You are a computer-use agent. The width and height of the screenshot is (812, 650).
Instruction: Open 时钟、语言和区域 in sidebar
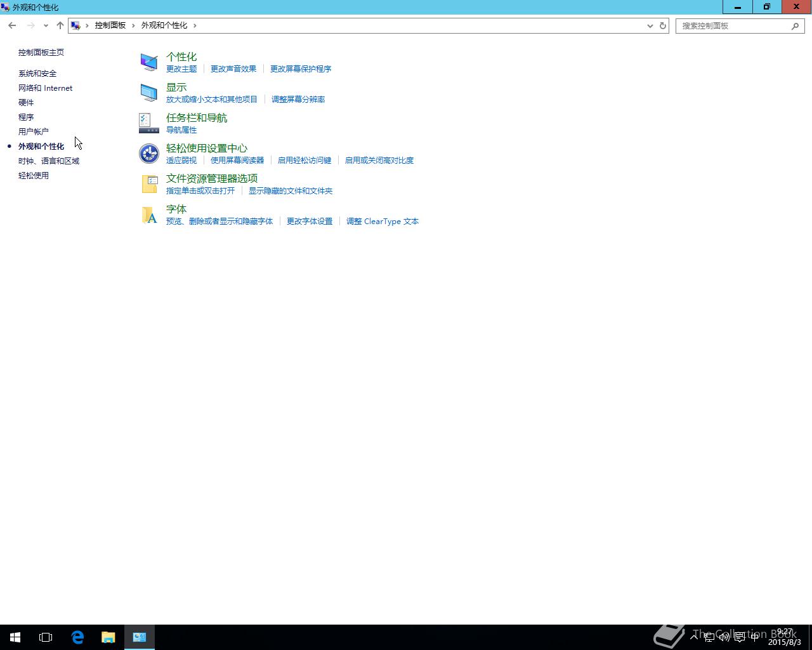(x=49, y=161)
